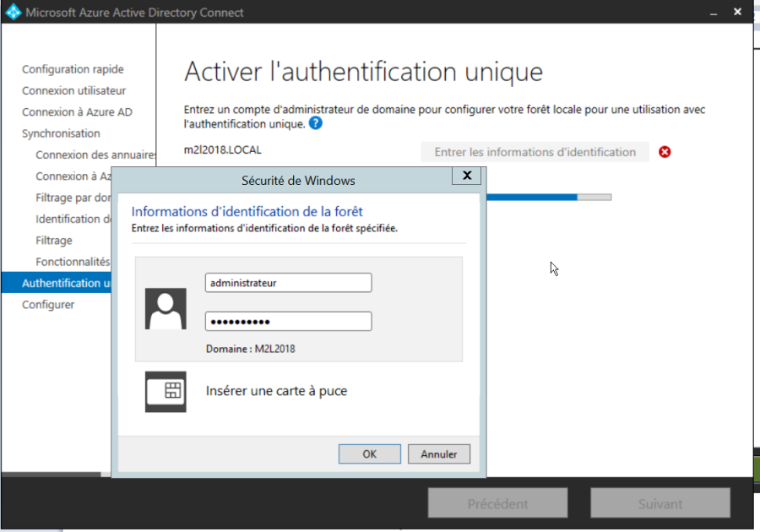The image size is (760, 532).
Task: Open Fonctionnalités sub-step
Action: 73,262
